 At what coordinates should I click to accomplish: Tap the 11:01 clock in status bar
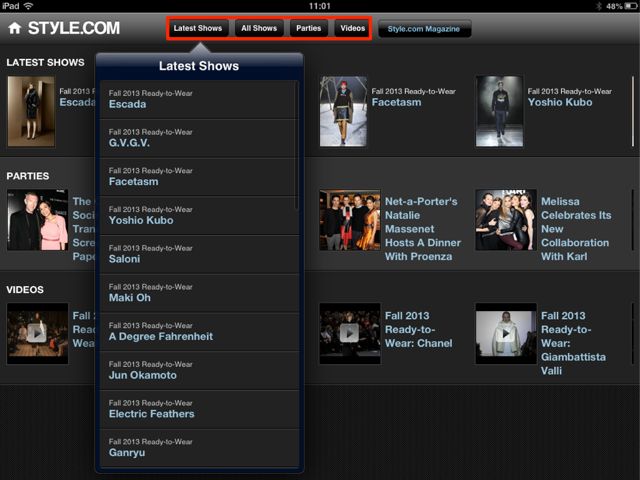[320, 6]
